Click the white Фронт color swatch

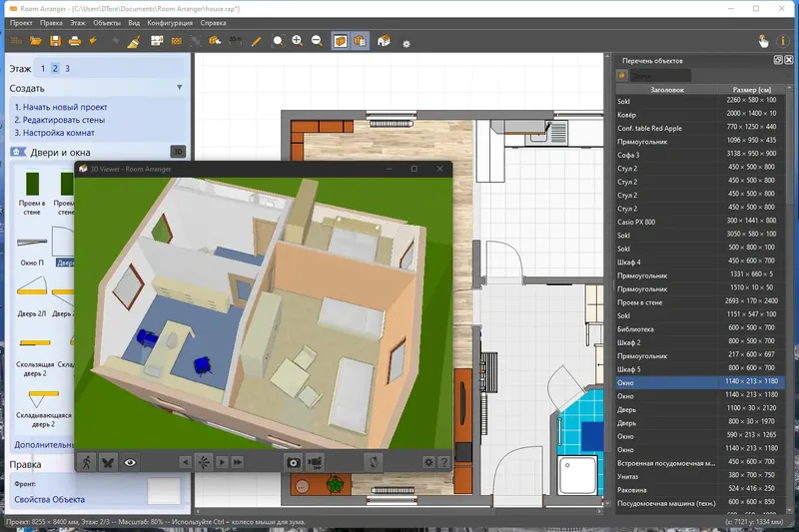(x=164, y=491)
